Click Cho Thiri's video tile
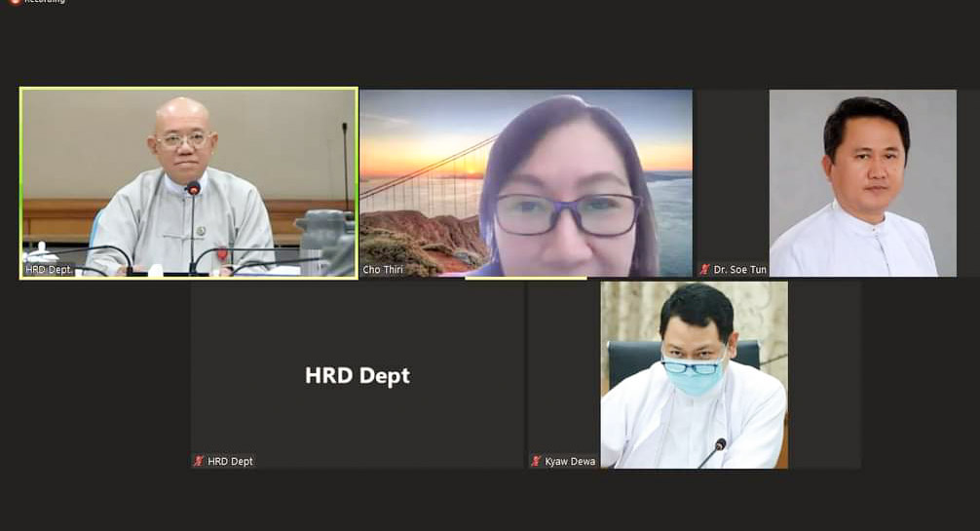Image resolution: width=980 pixels, height=531 pixels. coord(526,182)
